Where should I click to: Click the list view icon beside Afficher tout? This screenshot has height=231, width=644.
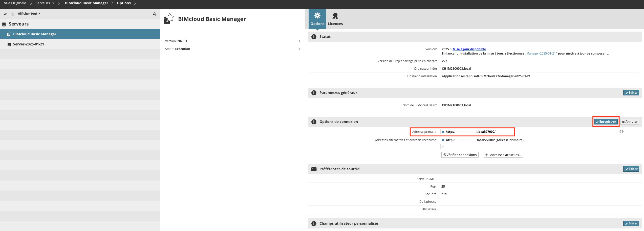[12, 14]
